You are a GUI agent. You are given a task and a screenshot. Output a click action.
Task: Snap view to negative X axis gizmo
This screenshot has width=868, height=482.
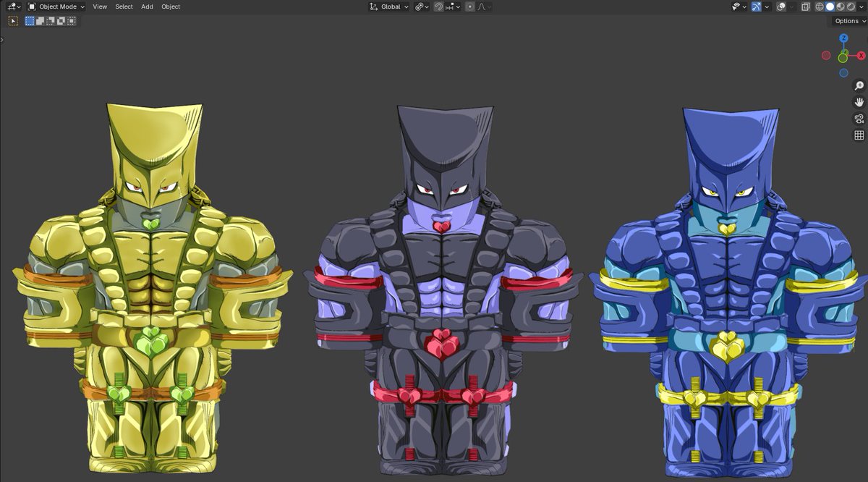coord(826,56)
